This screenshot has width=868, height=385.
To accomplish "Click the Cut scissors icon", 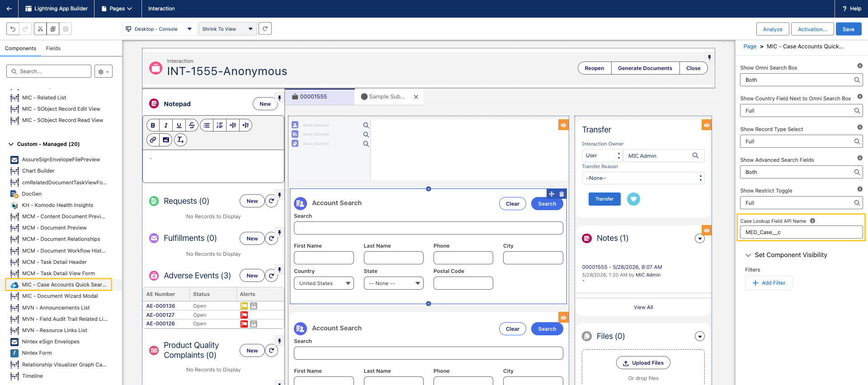I will (40, 29).
